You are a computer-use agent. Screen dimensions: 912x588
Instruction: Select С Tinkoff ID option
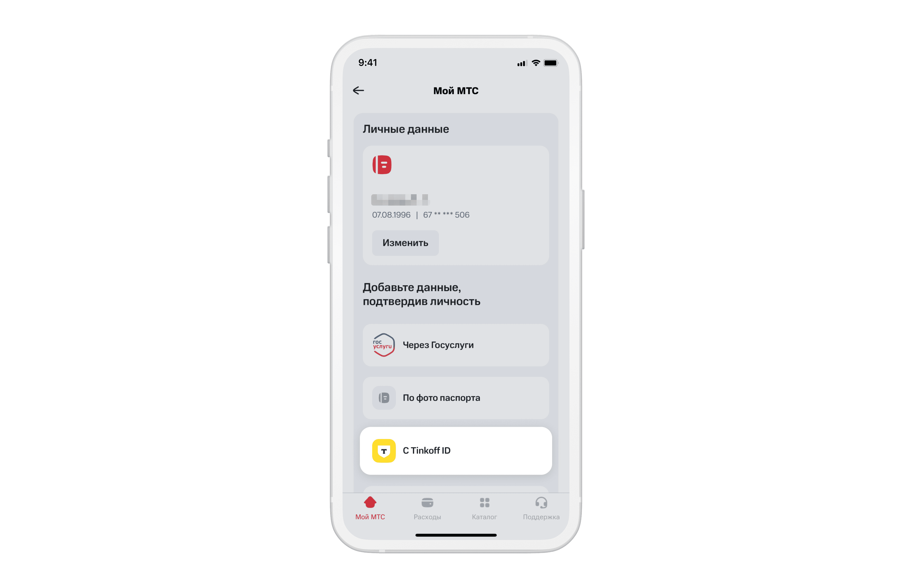pos(465,452)
